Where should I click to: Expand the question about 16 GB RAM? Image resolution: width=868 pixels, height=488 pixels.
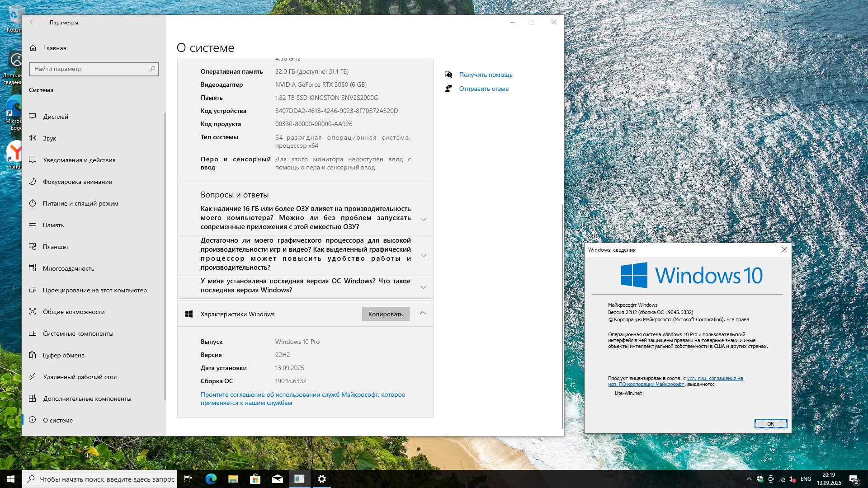[423, 220]
